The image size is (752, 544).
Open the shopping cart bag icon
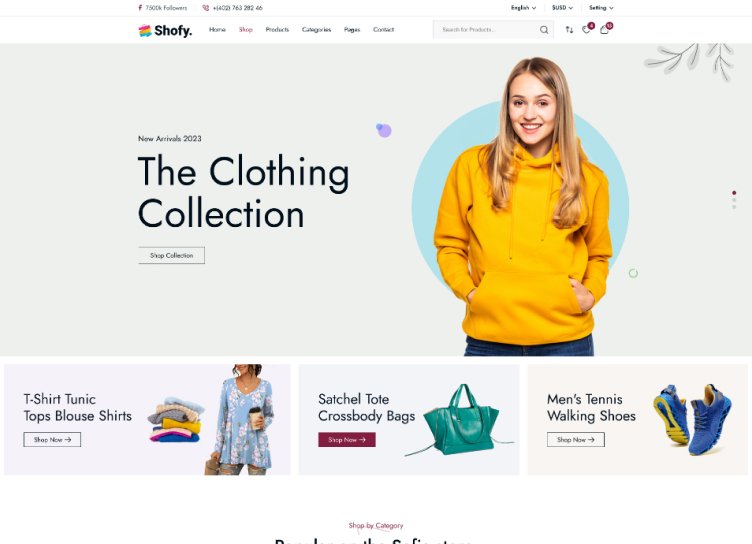point(604,30)
